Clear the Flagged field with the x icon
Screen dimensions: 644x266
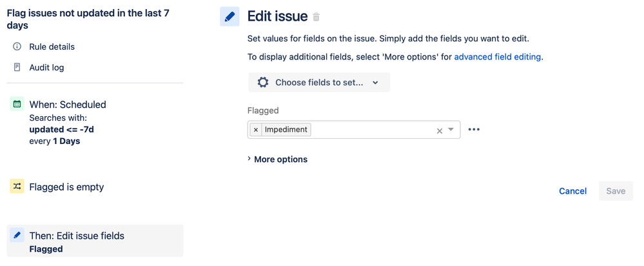tap(440, 130)
